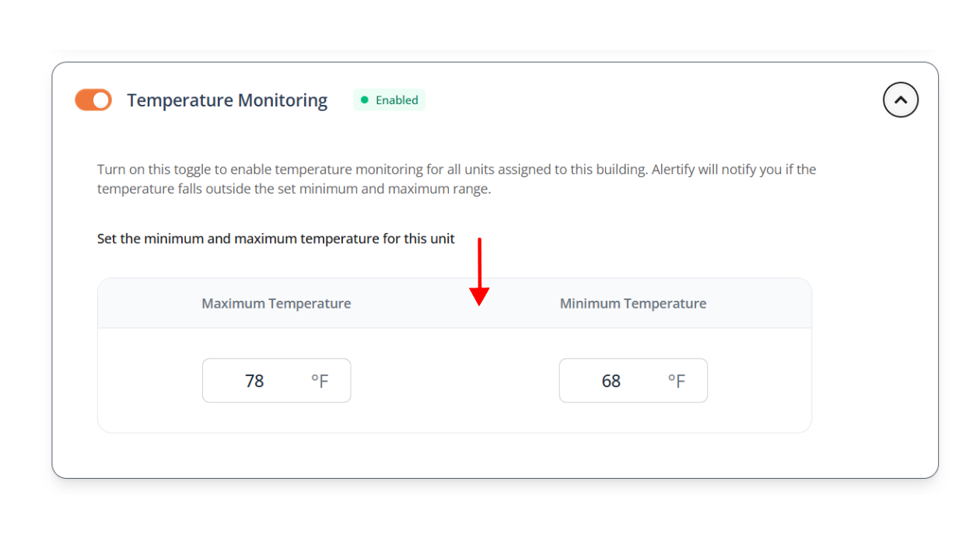The height and width of the screenshot is (544, 980).
Task: Click the Minimum Temperature column header
Action: [633, 304]
